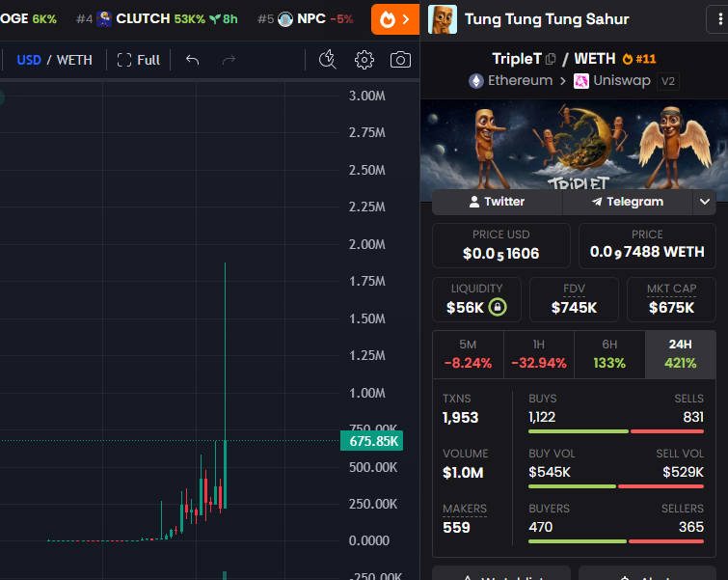Click the MKT CAP $675K value

coord(671,307)
